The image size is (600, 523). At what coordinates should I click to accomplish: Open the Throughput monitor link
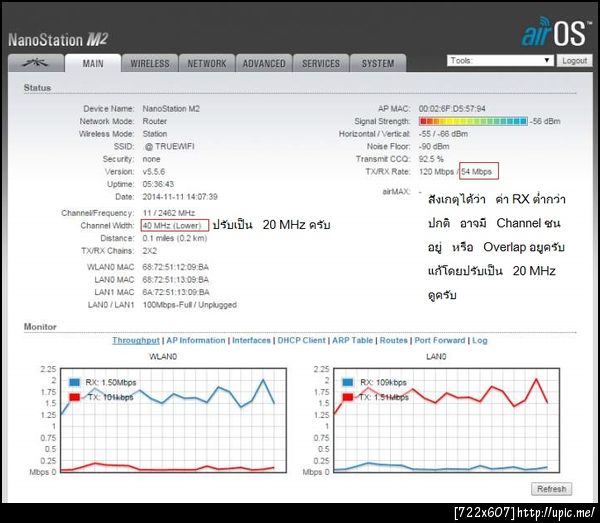click(136, 341)
